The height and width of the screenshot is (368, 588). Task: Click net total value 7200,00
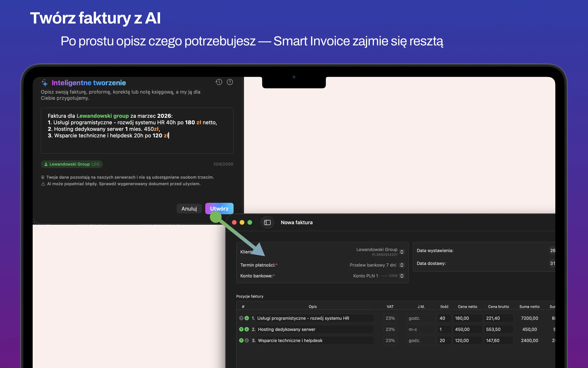[529, 318]
